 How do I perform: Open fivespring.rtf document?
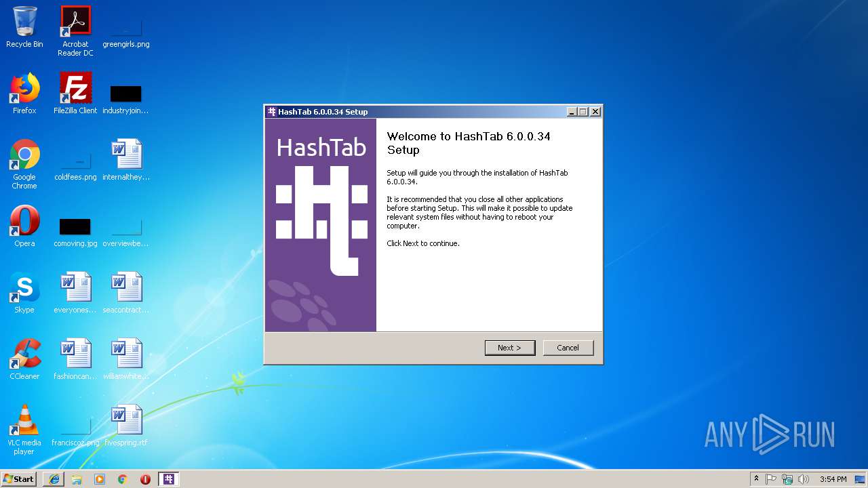[126, 426]
